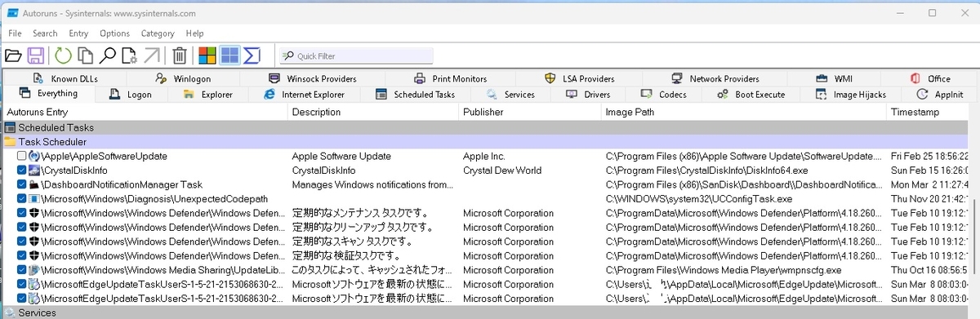Click the Save floppy disk icon
Screen dimensions: 980x319
[36, 55]
